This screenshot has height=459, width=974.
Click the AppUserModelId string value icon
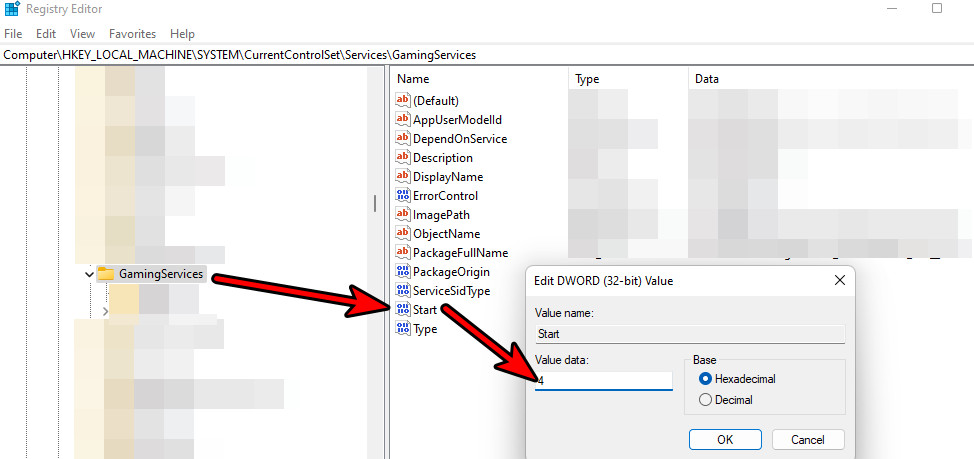(403, 119)
